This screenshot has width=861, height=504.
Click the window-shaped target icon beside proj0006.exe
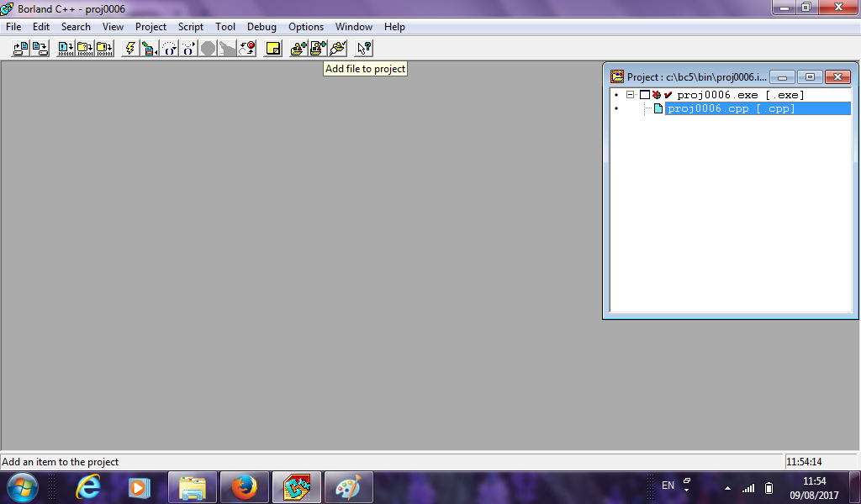pos(645,95)
